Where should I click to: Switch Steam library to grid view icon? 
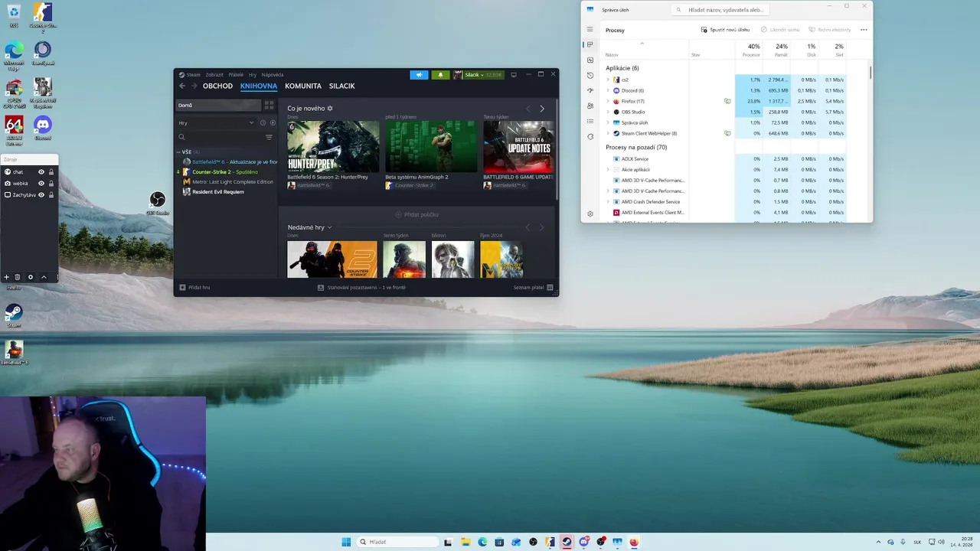click(x=269, y=105)
